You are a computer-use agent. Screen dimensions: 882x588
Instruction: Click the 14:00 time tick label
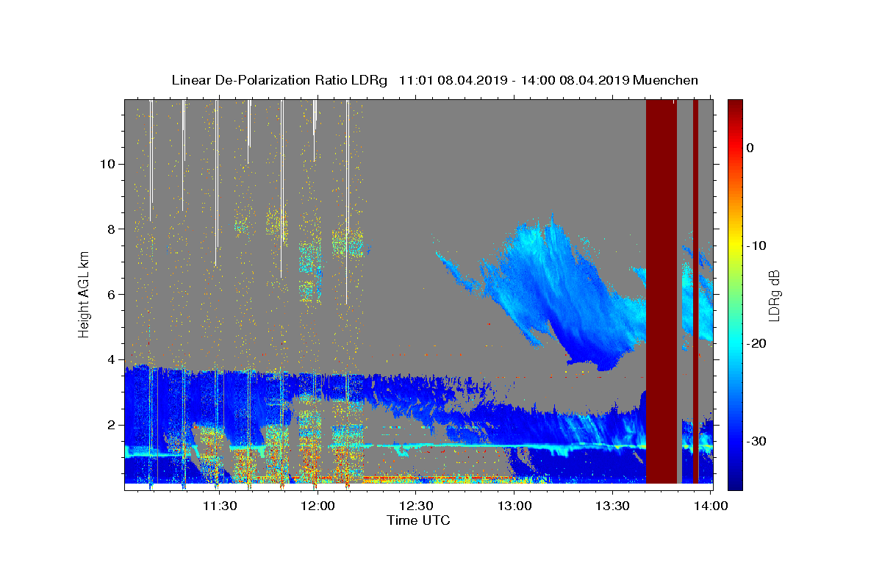pyautogui.click(x=711, y=506)
